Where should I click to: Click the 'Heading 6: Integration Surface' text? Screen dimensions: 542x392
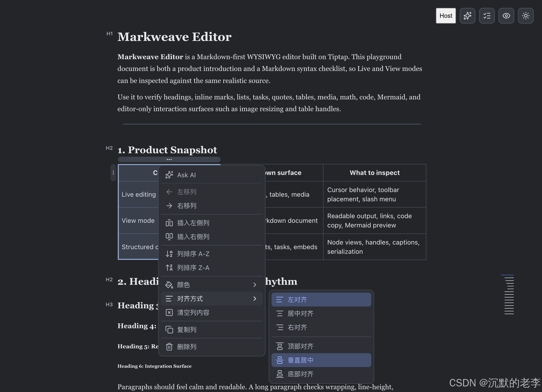tap(154, 366)
